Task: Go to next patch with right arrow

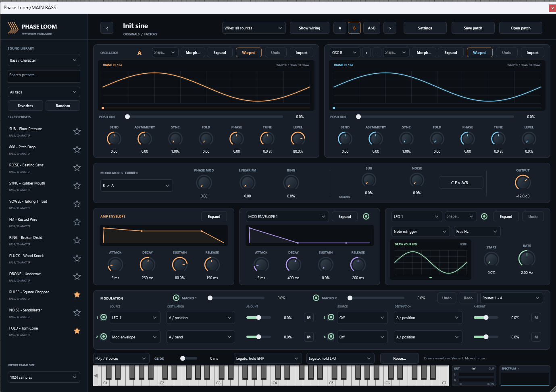Action: 389,28
